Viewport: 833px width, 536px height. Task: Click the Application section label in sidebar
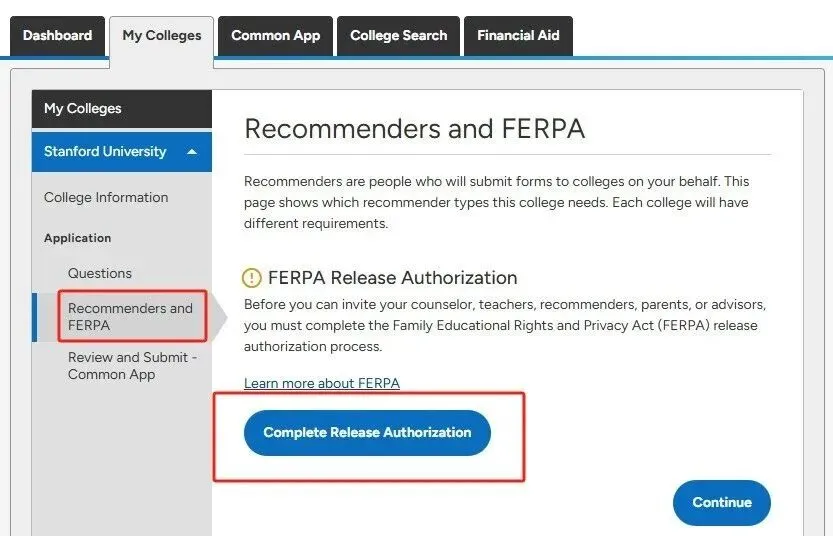[78, 238]
